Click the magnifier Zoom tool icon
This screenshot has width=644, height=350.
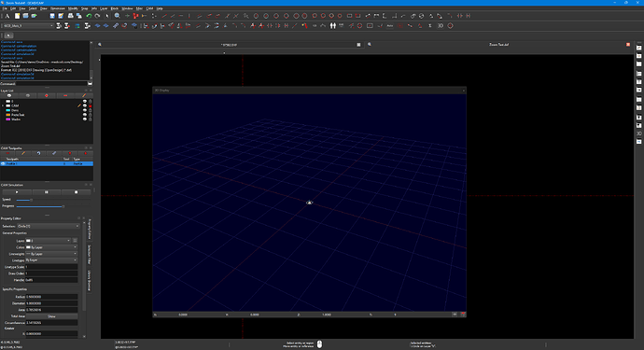point(117,16)
